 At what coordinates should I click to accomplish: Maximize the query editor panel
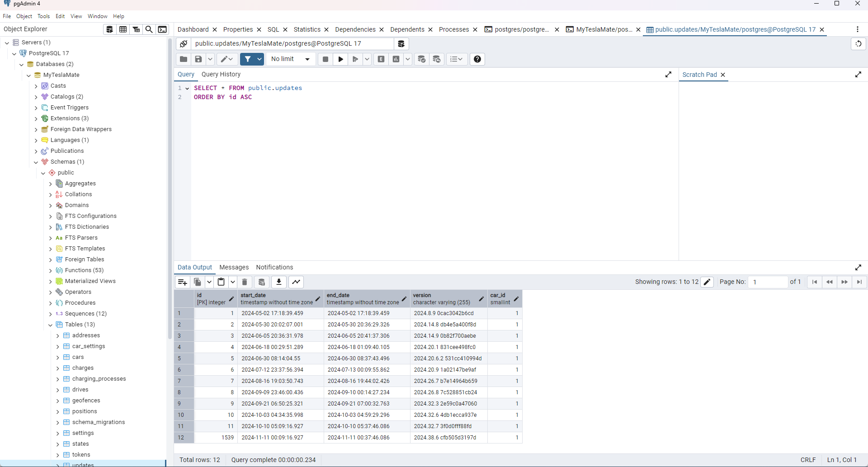point(668,75)
